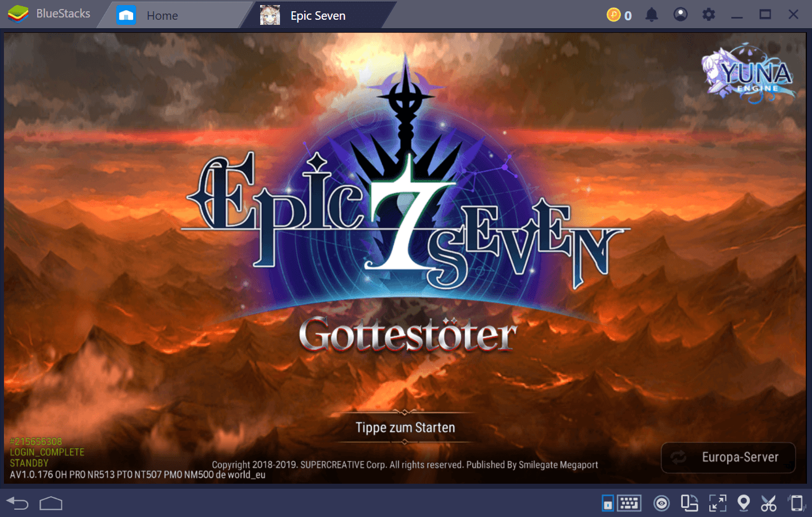Open BlueStacks settings gear

click(x=709, y=15)
